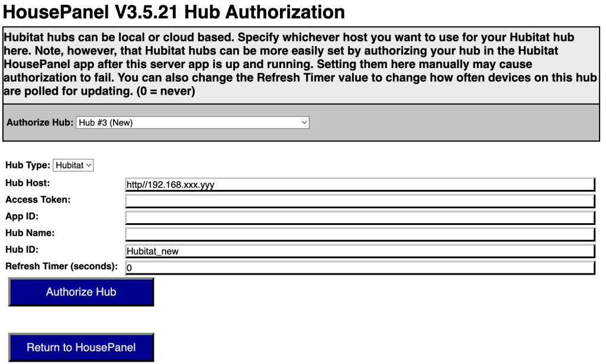
Task: Click the HousePanel Hub Authorization page heading
Action: 174,12
